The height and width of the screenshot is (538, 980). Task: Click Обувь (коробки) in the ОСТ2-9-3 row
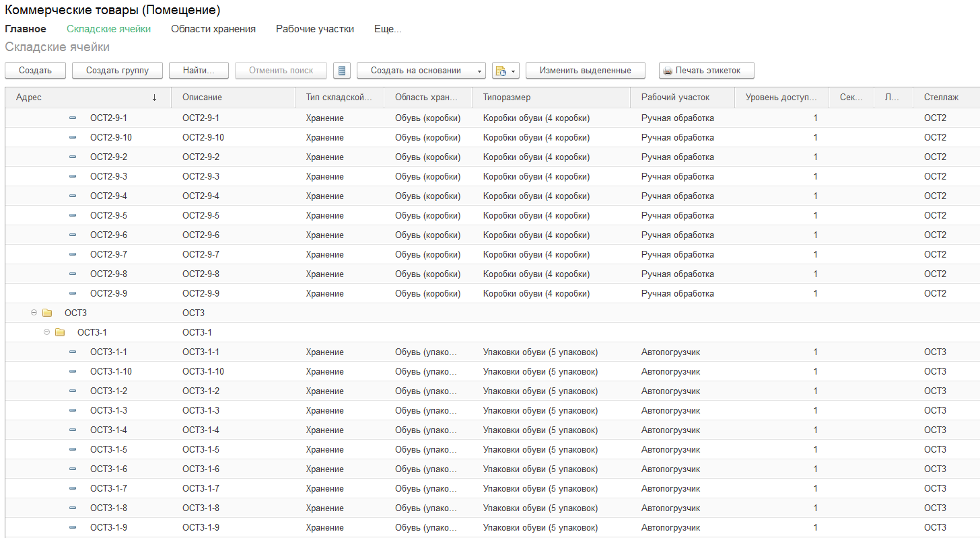tap(428, 177)
